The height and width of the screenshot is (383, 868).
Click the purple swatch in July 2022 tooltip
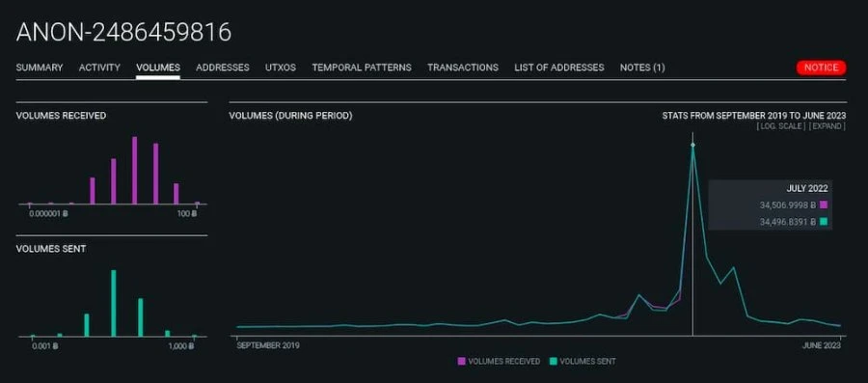pos(824,205)
